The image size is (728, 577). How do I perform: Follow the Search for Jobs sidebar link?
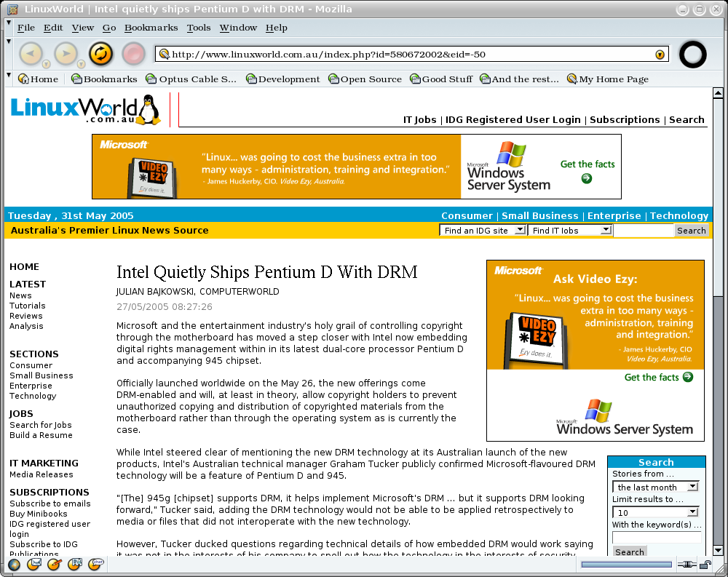(x=40, y=424)
